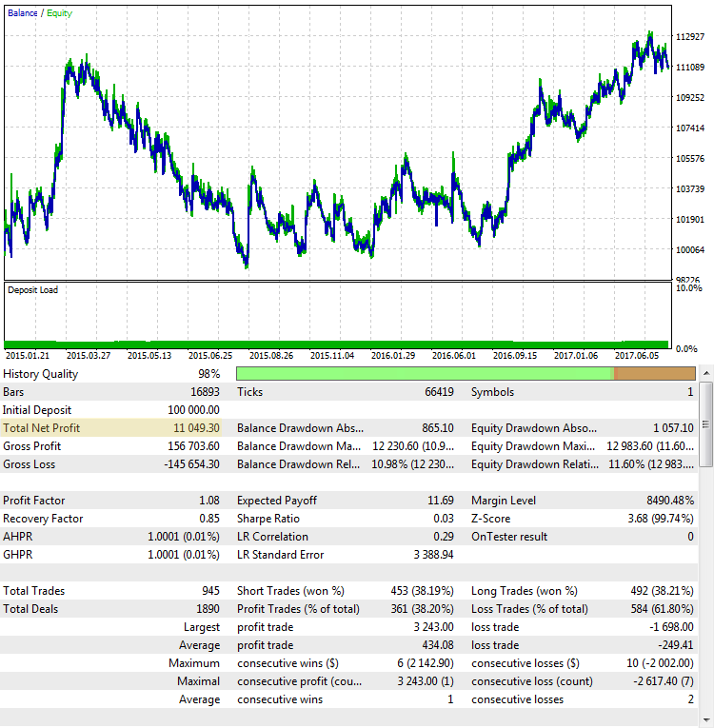This screenshot has height=728, width=714.
Task: Click the 11 049.30 net profit value
Action: tap(196, 427)
